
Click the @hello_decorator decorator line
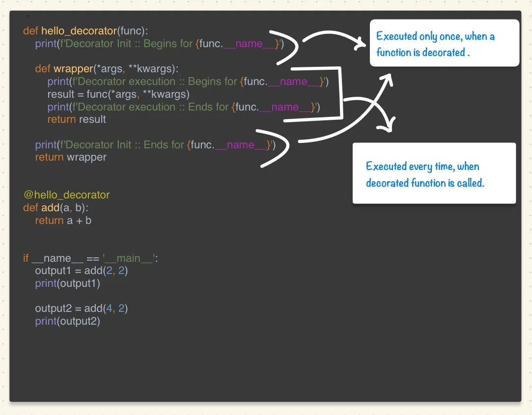point(67,194)
